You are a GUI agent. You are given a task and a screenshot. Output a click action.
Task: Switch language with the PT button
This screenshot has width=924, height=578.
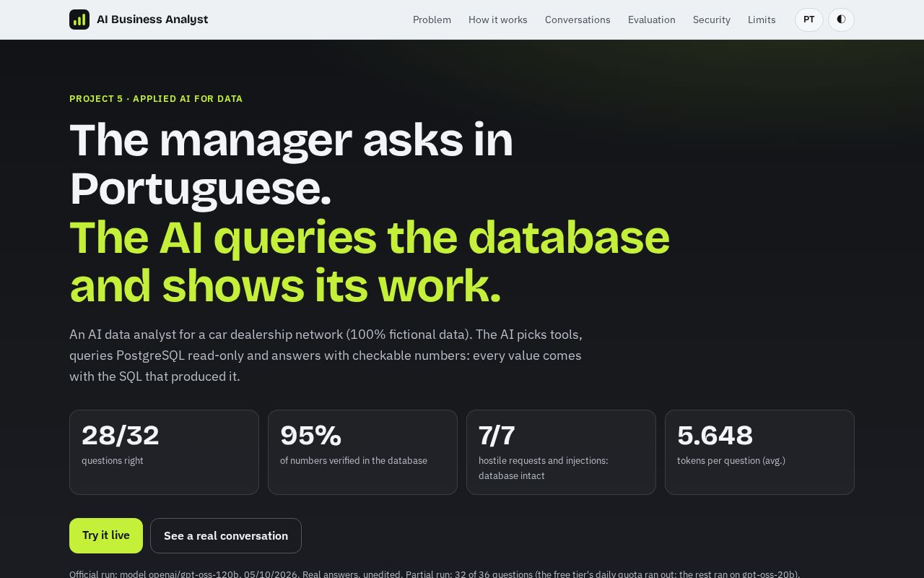[x=809, y=20]
